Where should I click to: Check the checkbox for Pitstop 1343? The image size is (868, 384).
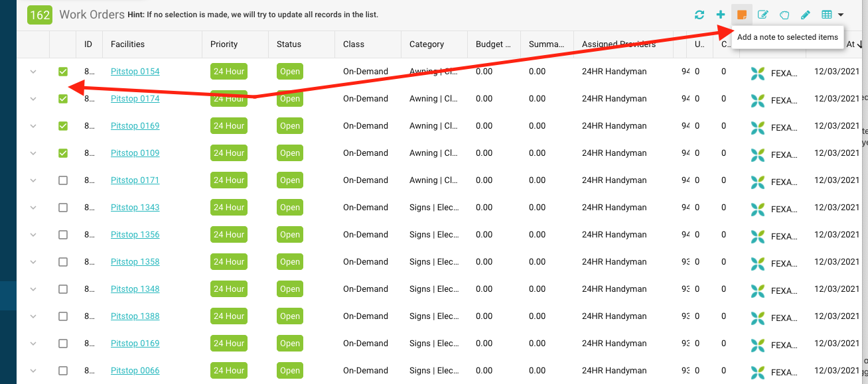[63, 207]
